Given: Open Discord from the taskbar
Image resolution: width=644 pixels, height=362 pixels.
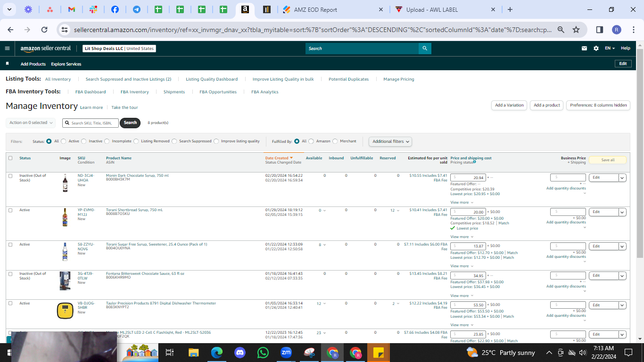Looking at the screenshot, I should [x=239, y=353].
